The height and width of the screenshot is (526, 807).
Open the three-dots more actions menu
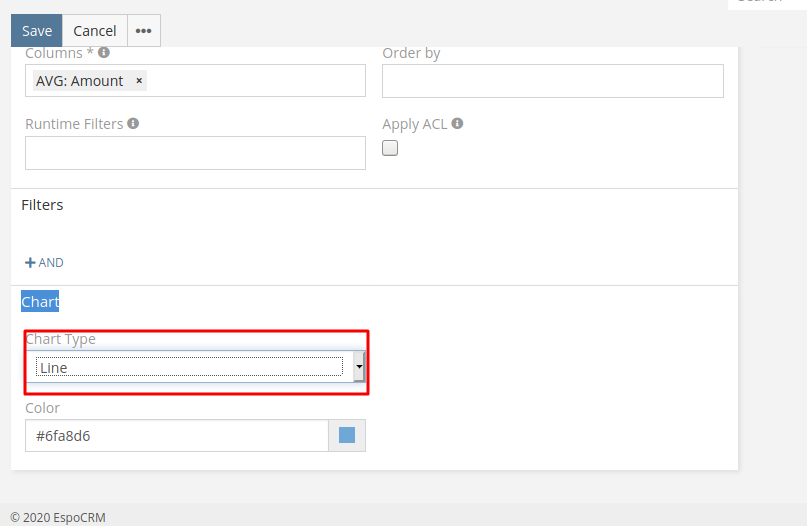(144, 31)
